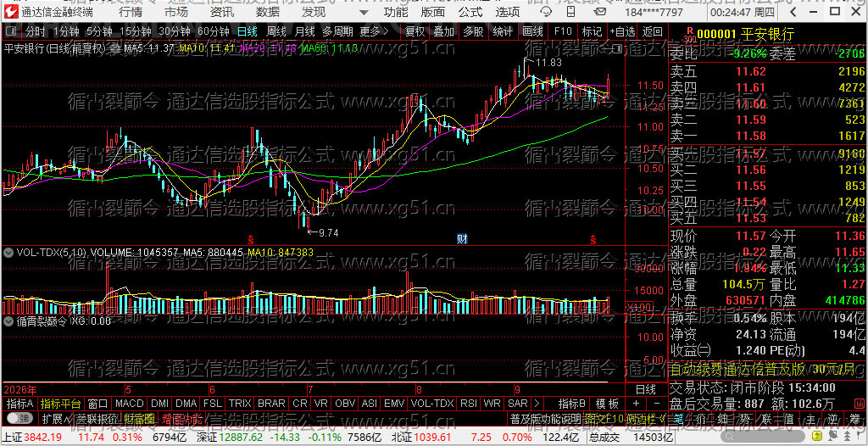Collapse the 循霄裂颠令 indicator panel chevron

(x=8, y=321)
